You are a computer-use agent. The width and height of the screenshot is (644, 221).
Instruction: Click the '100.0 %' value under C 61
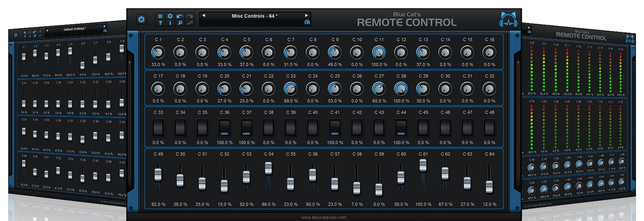click(x=423, y=204)
